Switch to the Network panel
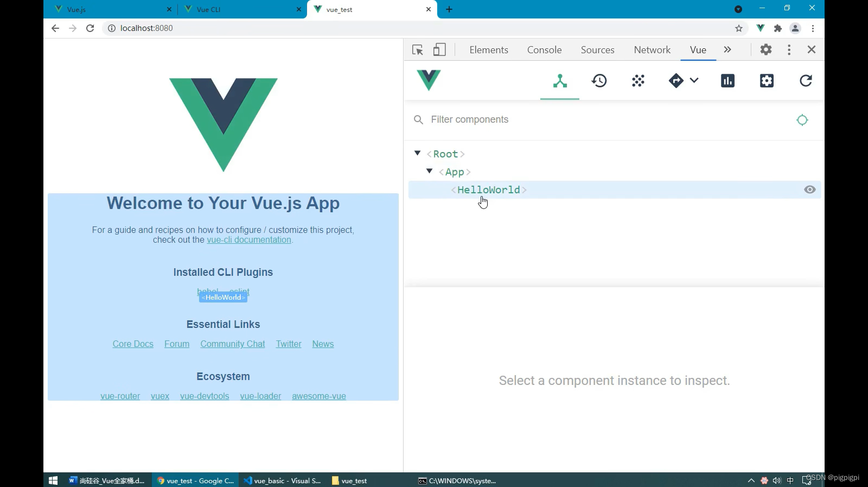The width and height of the screenshot is (868, 487). click(x=652, y=50)
